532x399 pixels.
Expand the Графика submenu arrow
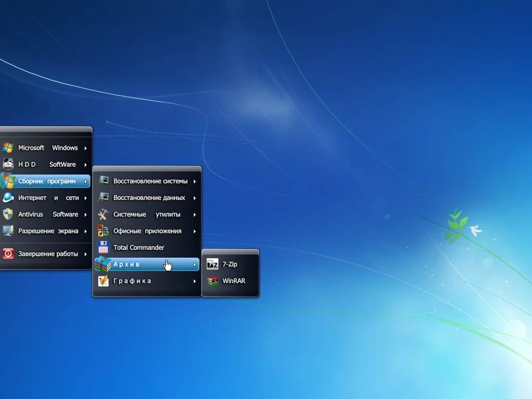[x=195, y=281]
